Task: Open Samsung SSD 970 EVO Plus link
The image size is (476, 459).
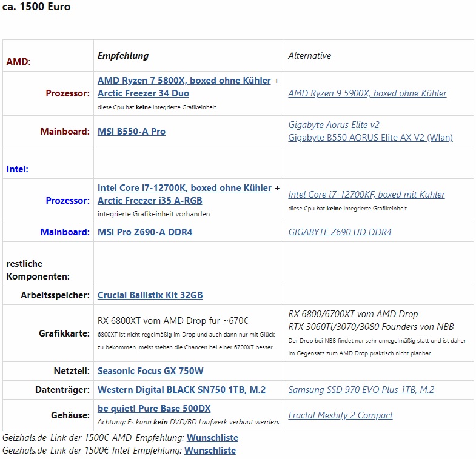Action: click(x=361, y=390)
